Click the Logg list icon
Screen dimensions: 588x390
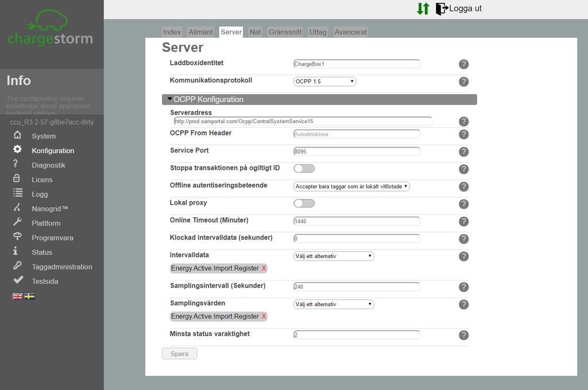coord(18,193)
